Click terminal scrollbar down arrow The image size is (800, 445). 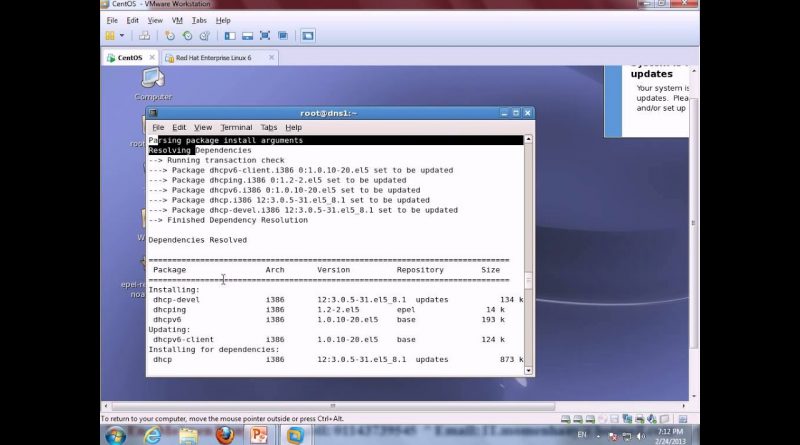pyautogui.click(x=528, y=371)
